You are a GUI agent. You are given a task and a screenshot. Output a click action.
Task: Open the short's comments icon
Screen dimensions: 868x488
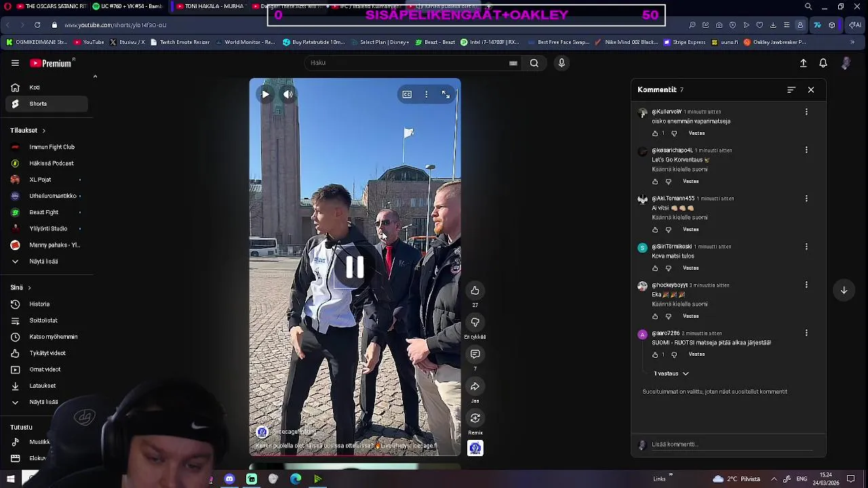(x=475, y=354)
